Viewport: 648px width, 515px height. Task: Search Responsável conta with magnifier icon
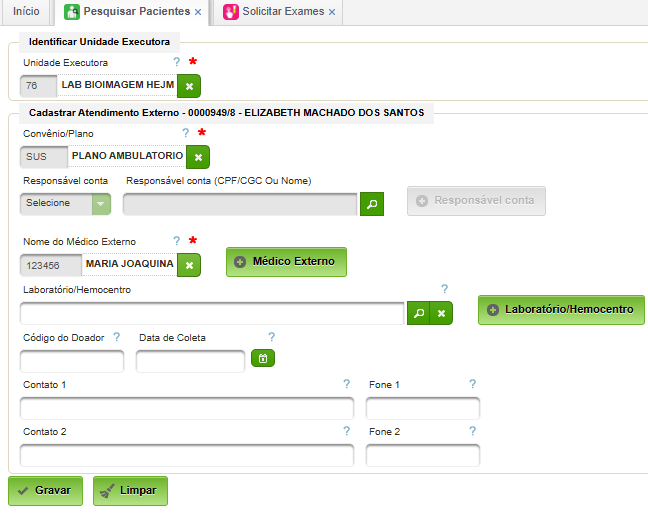[372, 204]
